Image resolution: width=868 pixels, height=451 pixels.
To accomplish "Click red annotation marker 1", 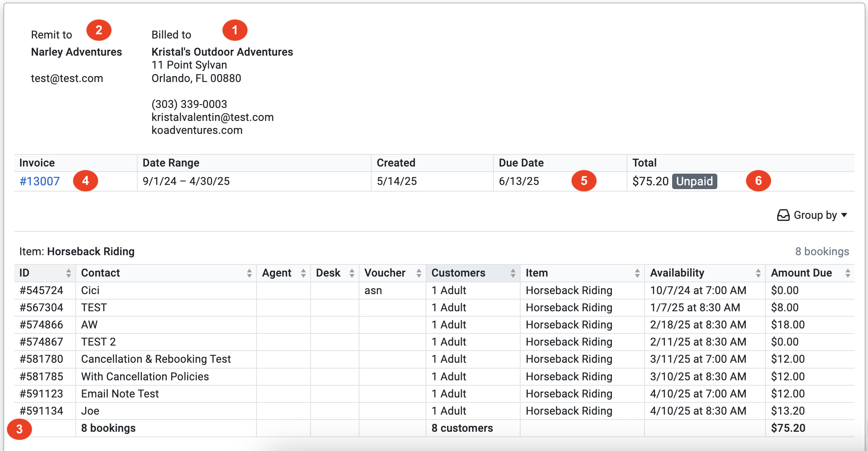I will pos(235,30).
